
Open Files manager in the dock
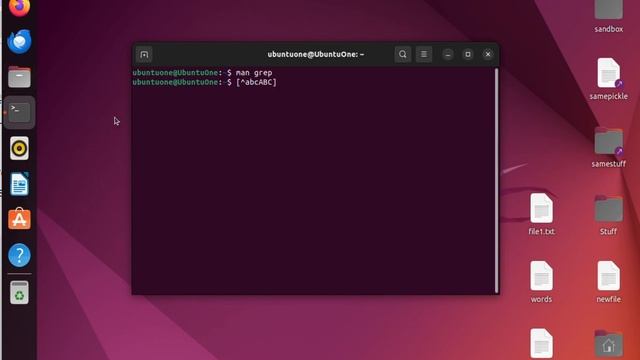pyautogui.click(x=19, y=77)
